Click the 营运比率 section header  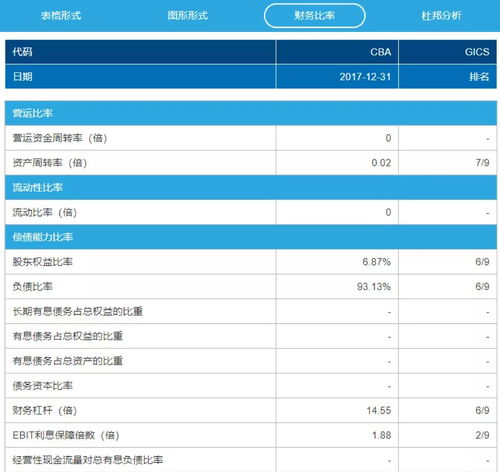[251, 113]
